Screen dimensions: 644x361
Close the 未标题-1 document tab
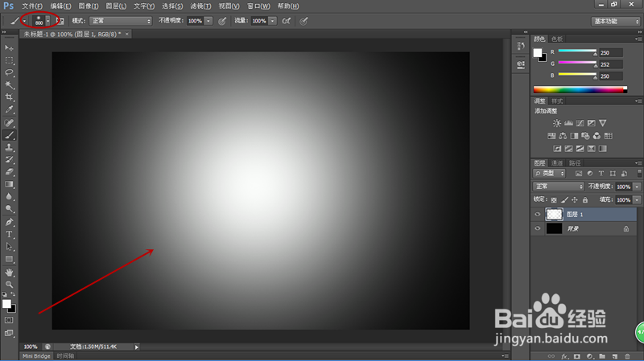click(x=127, y=34)
